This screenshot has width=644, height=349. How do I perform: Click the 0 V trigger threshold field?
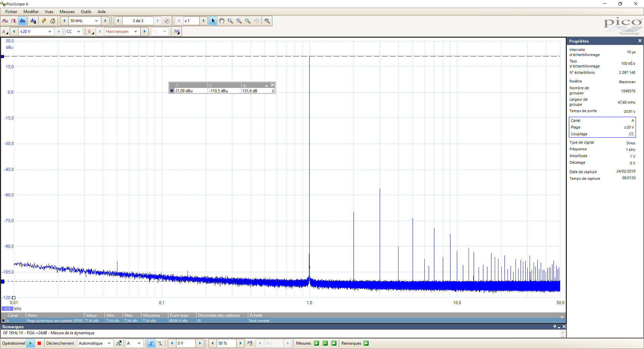tap(186, 343)
